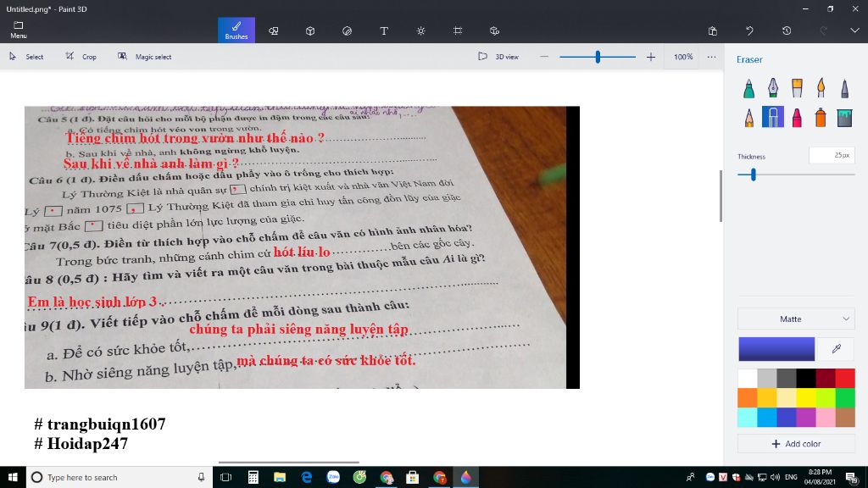The height and width of the screenshot is (488, 868).
Task: Pick the bright red color swatch
Action: [x=845, y=379]
